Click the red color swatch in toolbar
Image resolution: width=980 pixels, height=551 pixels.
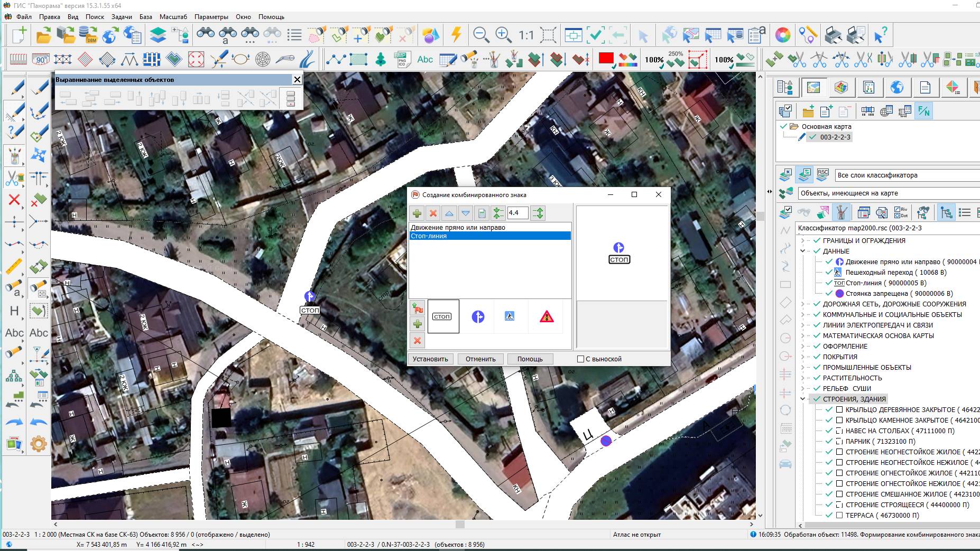[x=606, y=59]
